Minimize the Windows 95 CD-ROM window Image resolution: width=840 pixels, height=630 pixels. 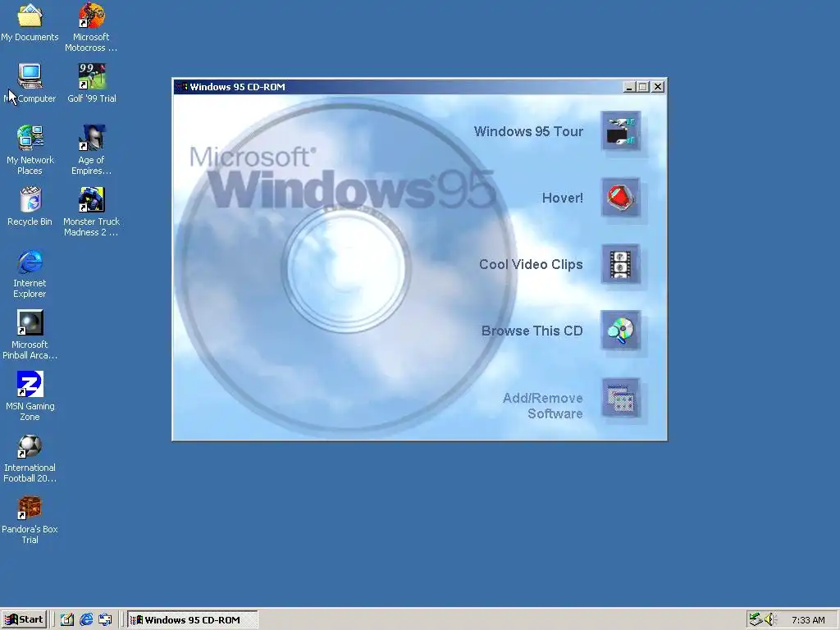point(629,87)
